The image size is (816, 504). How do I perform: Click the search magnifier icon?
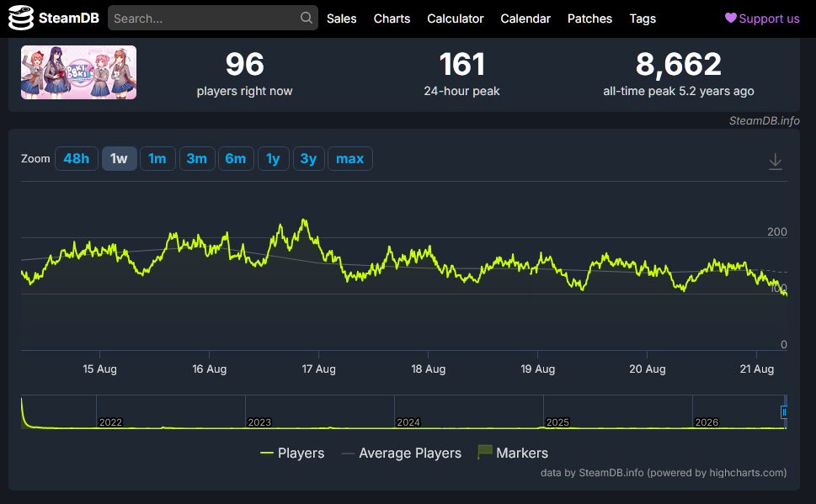307,18
